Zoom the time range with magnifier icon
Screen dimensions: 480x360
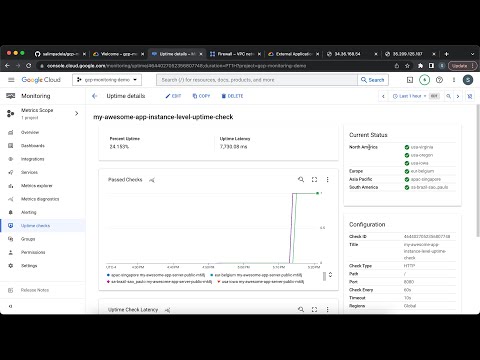click(449, 96)
